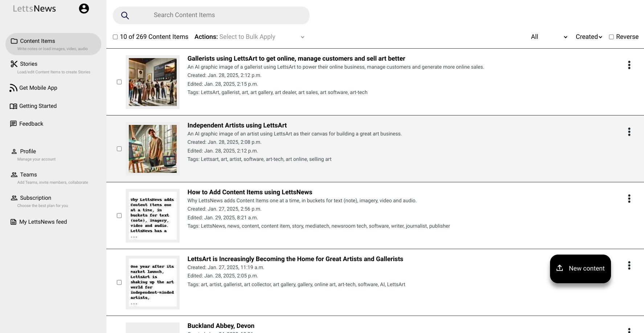
Task: Select the LettsArt Increasingly Becoming Home checkbox
Action: (119, 283)
